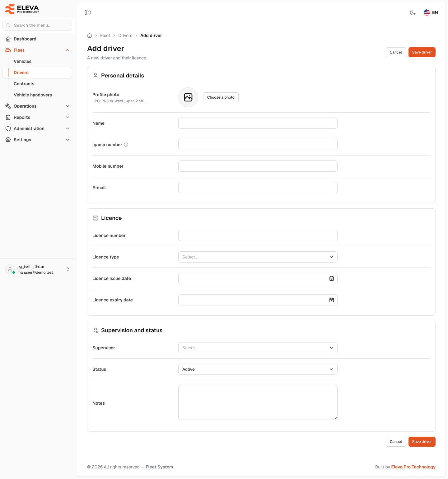The height and width of the screenshot is (479, 448).
Task: Open the EN language selector
Action: [431, 12]
